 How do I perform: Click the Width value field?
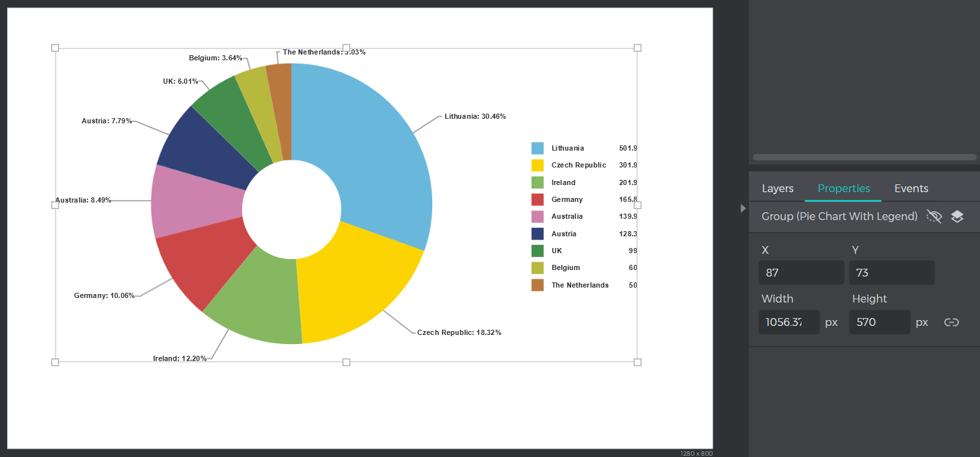coord(789,322)
